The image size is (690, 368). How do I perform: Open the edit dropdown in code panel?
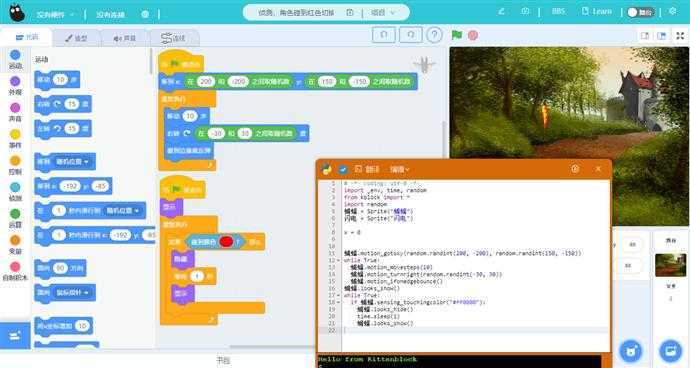click(x=400, y=169)
